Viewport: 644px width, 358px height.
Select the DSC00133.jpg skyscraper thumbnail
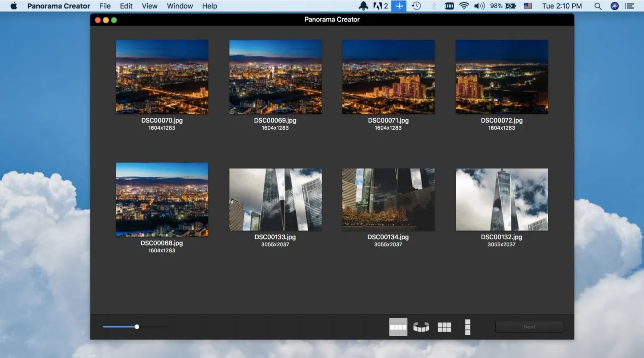click(275, 200)
